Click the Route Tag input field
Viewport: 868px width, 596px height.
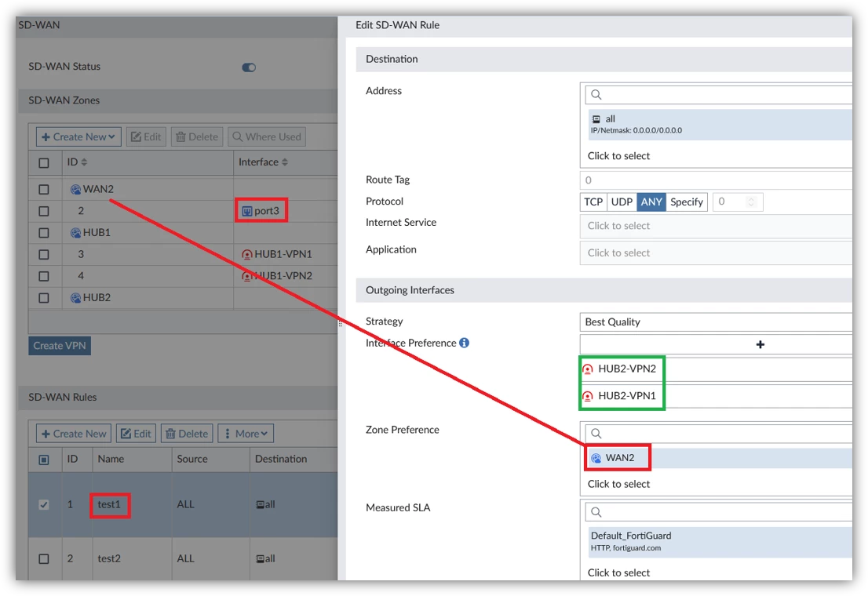[x=717, y=180]
